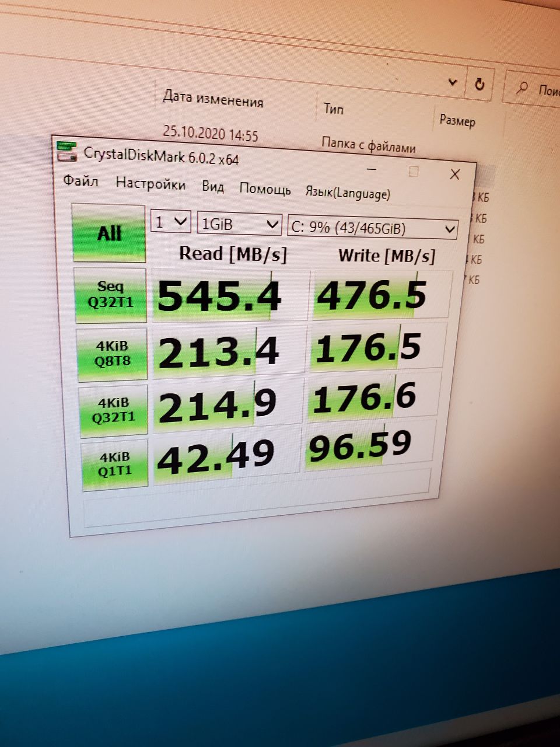Start the 4KiB Q32T1 test
The width and height of the screenshot is (560, 747).
[x=114, y=410]
